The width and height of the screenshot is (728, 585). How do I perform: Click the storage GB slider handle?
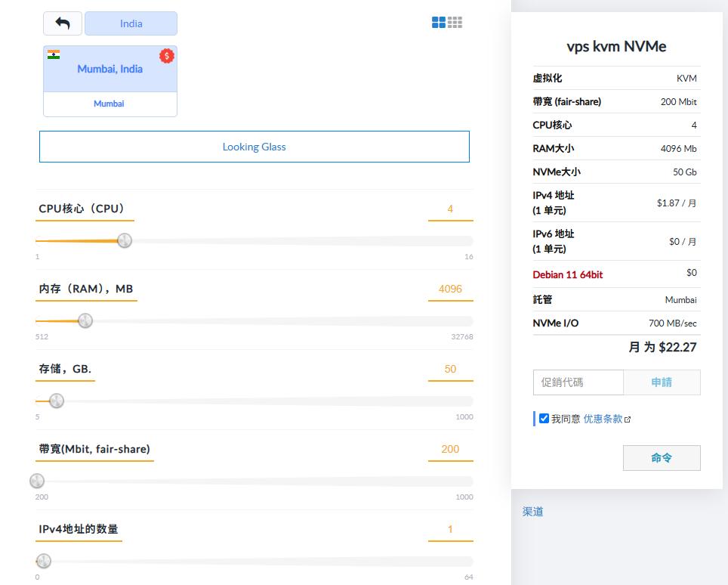pyautogui.click(x=57, y=401)
